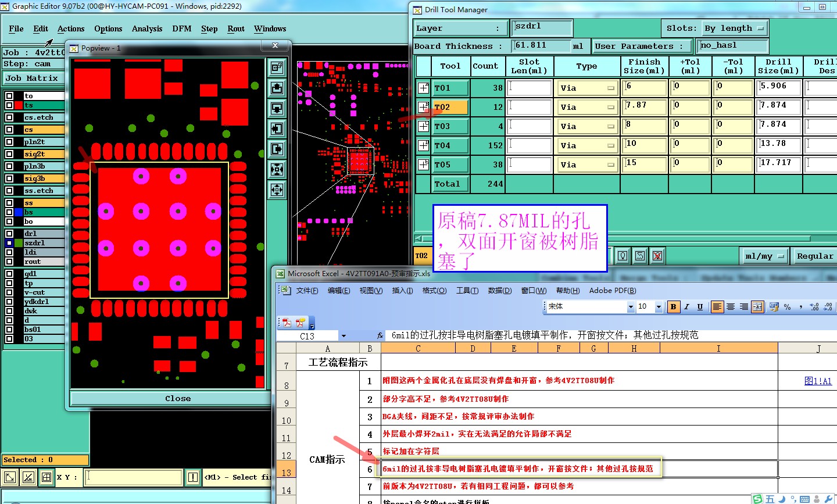Toggle visibility checkbox of layer cs.etch
Viewport: 837px width, 504px height.
pyautogui.click(x=9, y=117)
